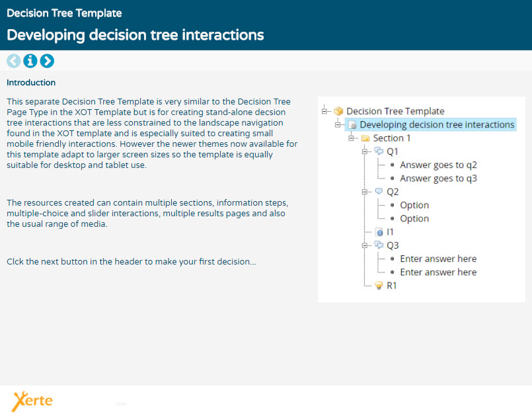
Task: Select first 'Enter answer here' under Q3
Action: click(438, 259)
